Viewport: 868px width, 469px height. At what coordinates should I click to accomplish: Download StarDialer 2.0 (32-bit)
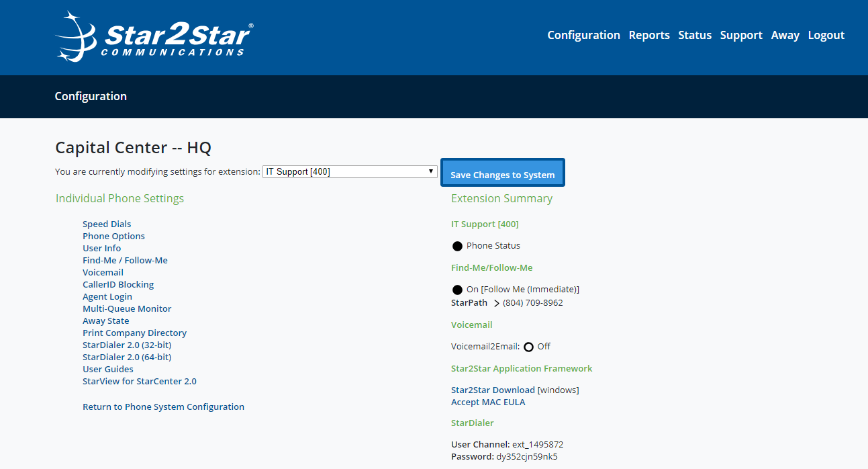point(127,345)
